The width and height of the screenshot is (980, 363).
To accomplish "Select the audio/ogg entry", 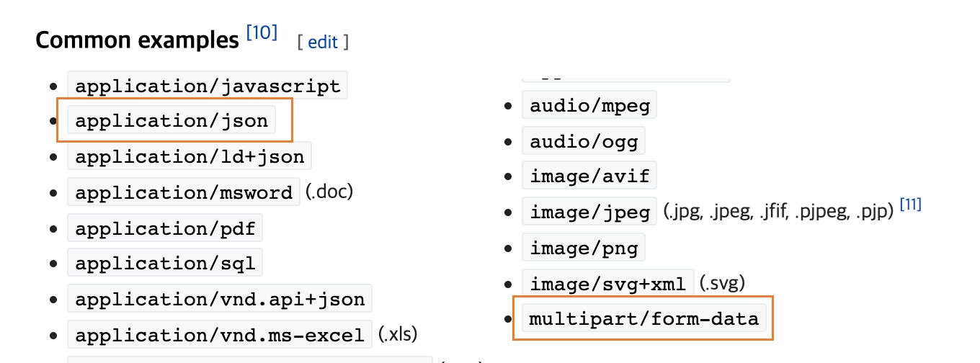I will (584, 141).
